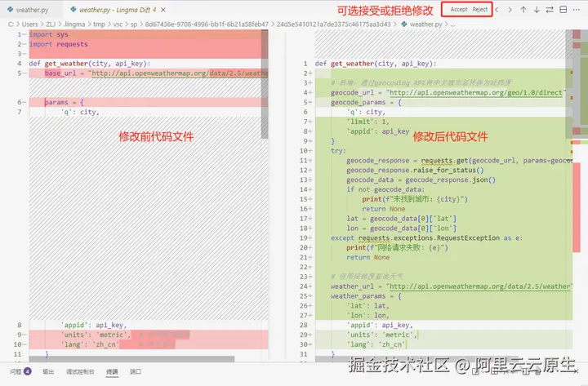Go to next diff with right chevron
This screenshot has height=386, width=588.
pos(510,10)
